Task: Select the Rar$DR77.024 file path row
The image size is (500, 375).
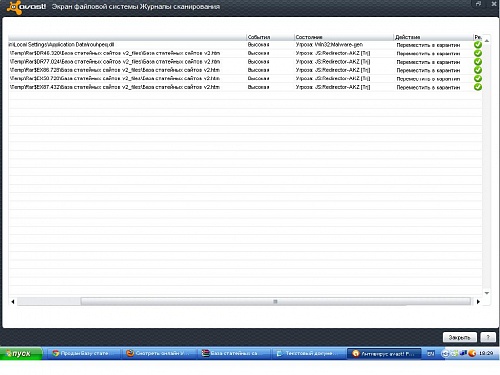Action: [x=114, y=62]
